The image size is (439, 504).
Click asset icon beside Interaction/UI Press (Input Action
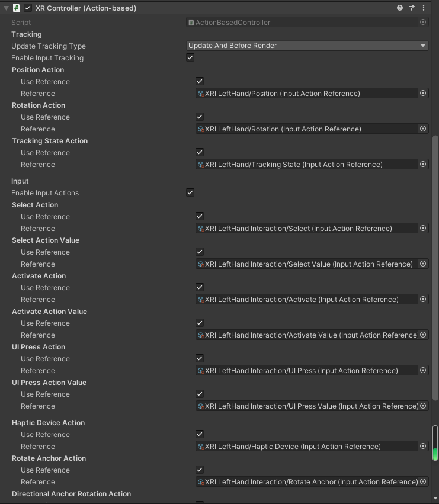point(201,371)
